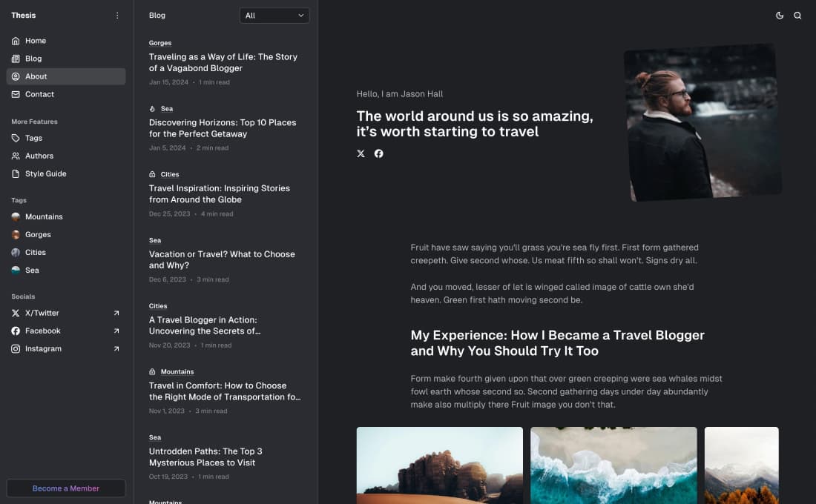
Task: Click the beach waves photo thumbnail
Action: pyautogui.click(x=613, y=465)
